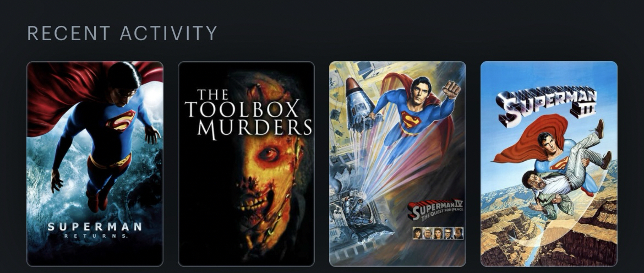
Task: Open the Superman Returns poster
Action: tap(95, 164)
